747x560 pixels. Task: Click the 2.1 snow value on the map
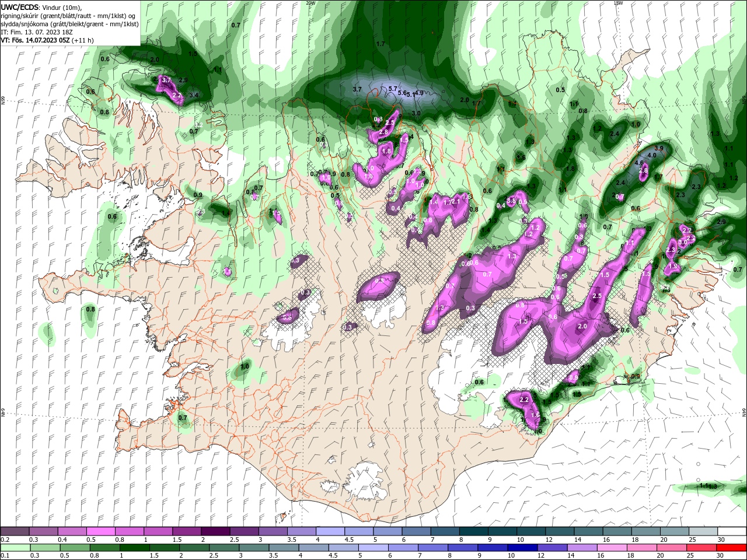[x=456, y=201]
